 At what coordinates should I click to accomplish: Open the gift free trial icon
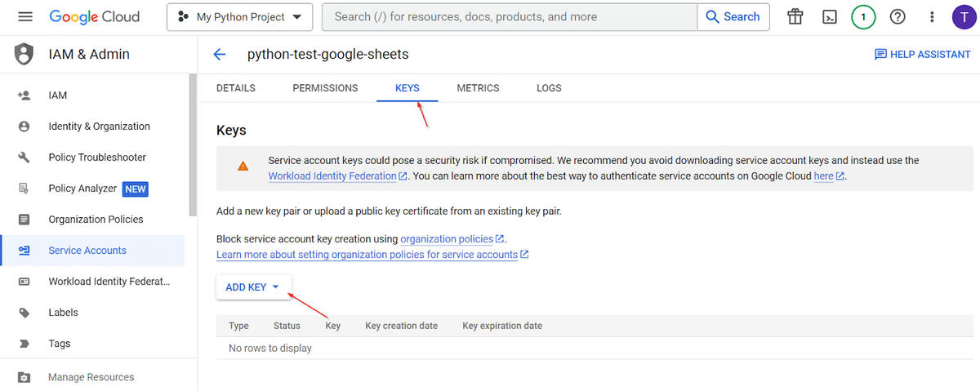coord(795,16)
